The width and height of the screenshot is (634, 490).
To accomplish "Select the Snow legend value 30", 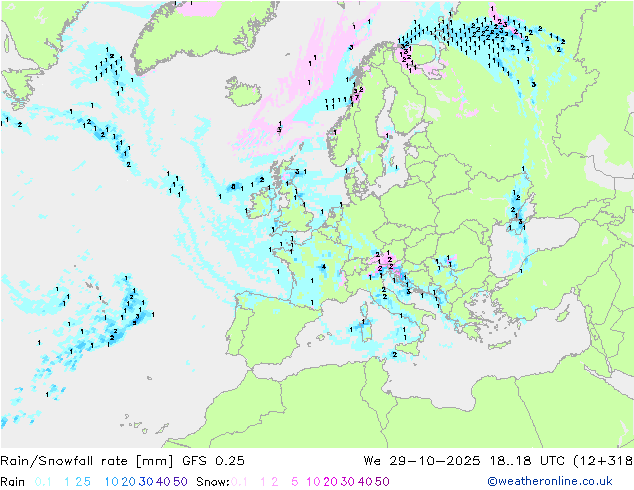I will click(348, 482).
